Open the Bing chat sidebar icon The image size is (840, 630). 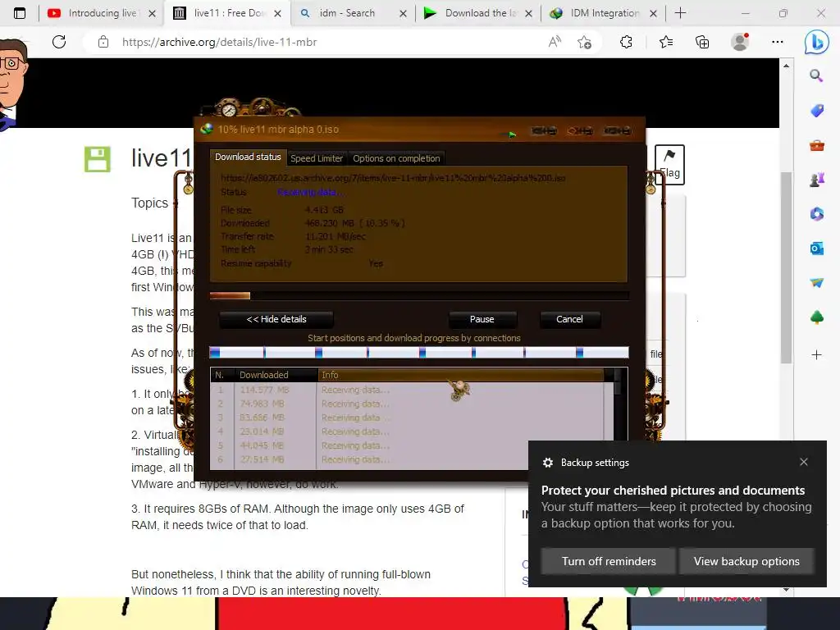click(x=816, y=43)
